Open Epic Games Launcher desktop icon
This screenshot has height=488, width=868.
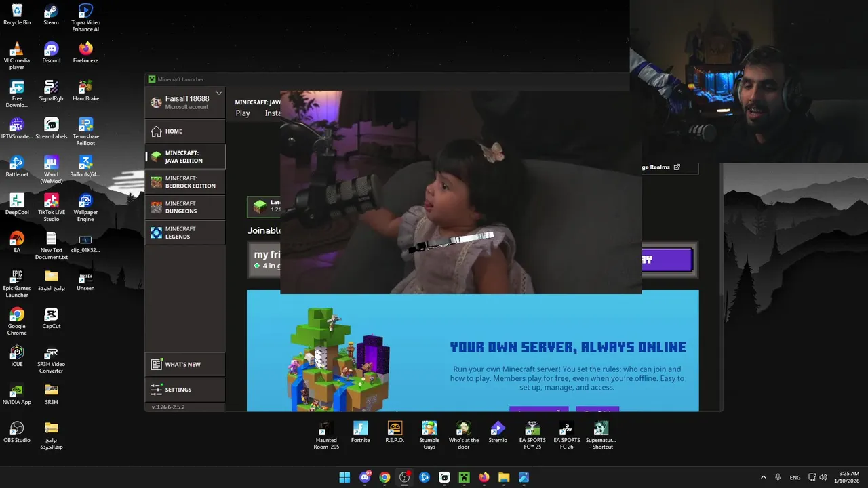tap(17, 283)
